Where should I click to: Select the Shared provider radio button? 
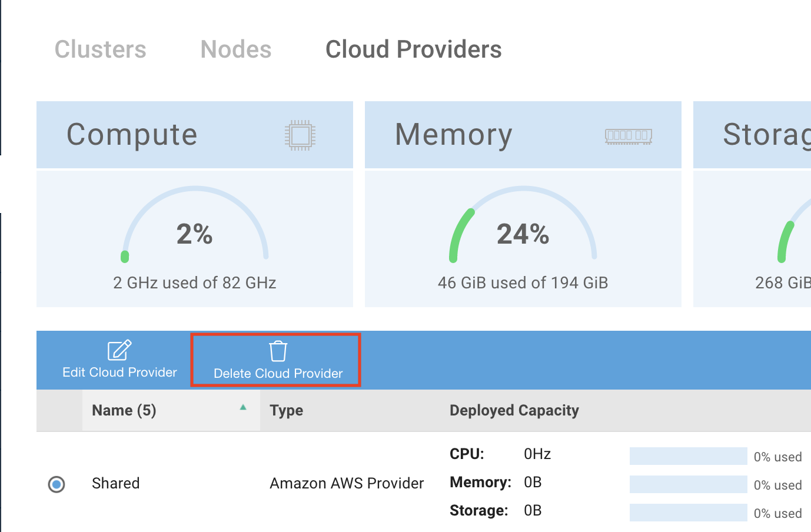56,484
